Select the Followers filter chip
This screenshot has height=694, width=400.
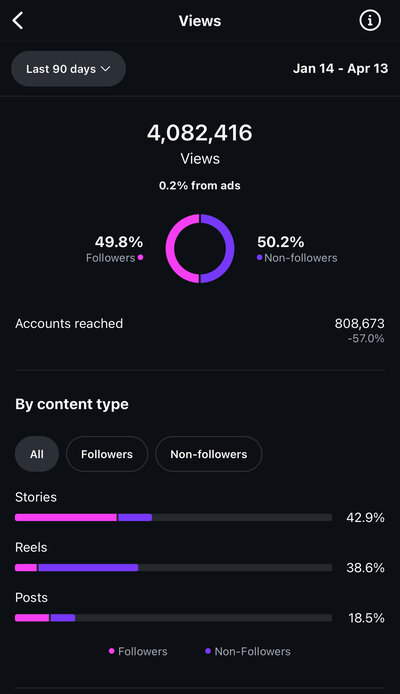pyautogui.click(x=107, y=454)
